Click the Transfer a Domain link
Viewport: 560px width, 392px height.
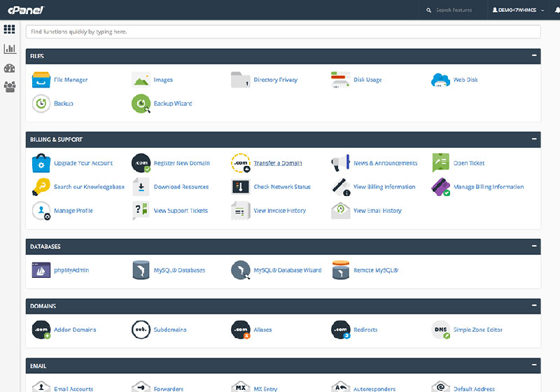point(278,163)
